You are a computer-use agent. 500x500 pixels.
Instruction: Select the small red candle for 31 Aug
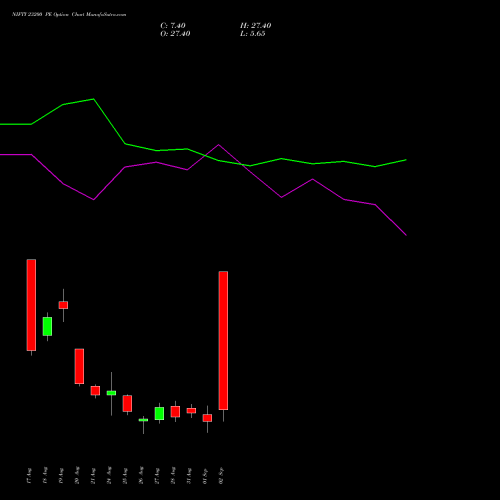[x=191, y=411]
